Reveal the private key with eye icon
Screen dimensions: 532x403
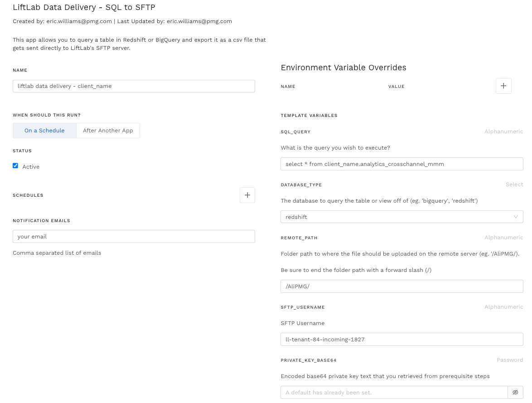[515, 392]
